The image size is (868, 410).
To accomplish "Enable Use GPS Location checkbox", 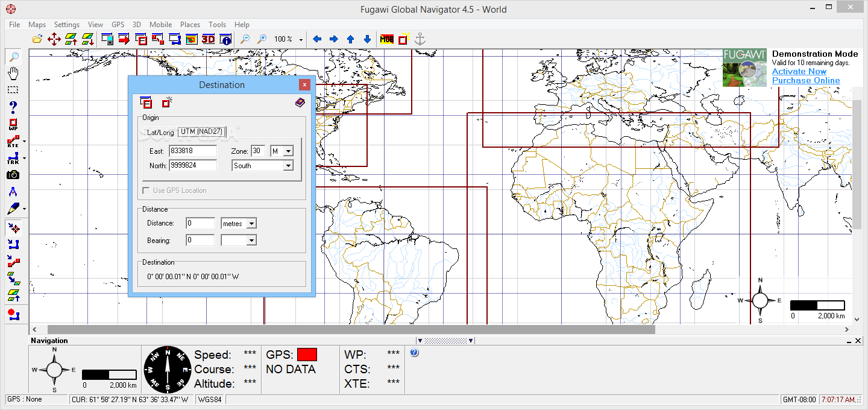I will click(x=145, y=191).
